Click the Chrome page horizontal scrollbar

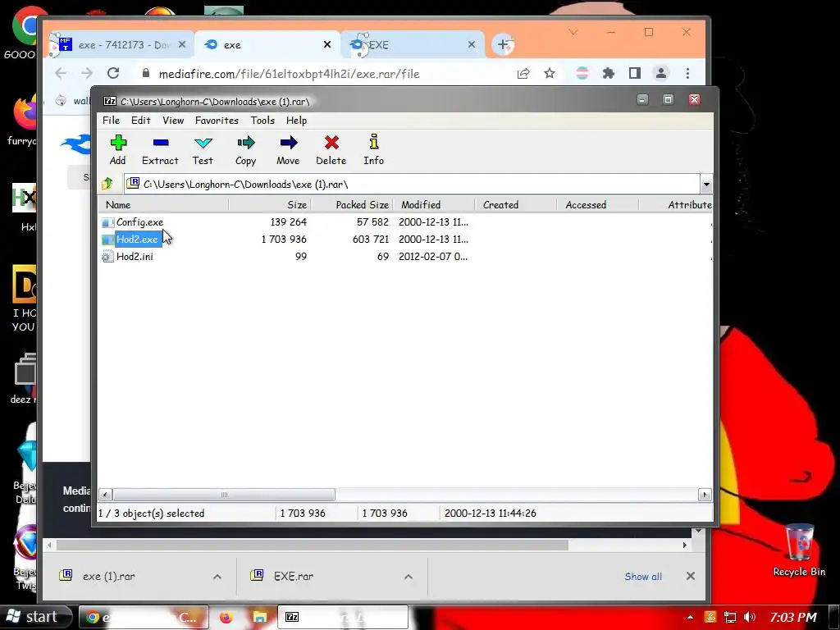click(x=313, y=545)
